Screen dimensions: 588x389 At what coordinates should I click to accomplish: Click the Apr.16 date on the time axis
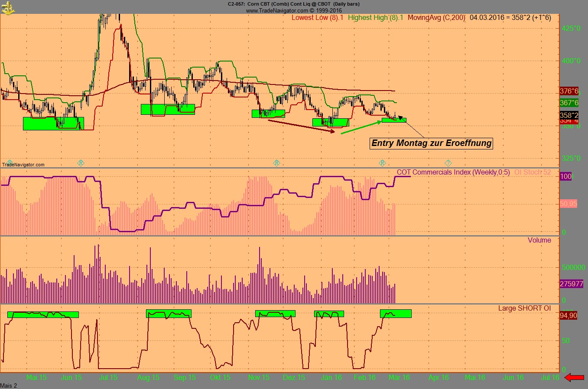pos(439,377)
